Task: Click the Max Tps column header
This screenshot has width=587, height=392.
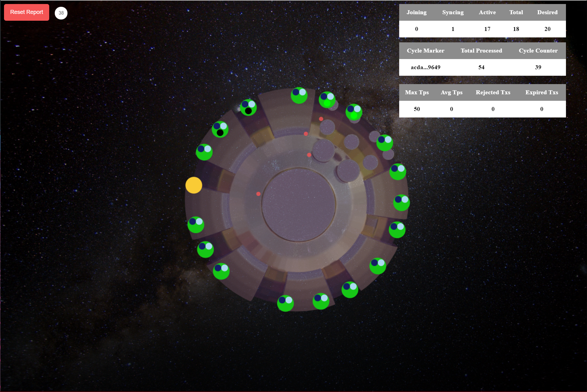Action: [417, 92]
